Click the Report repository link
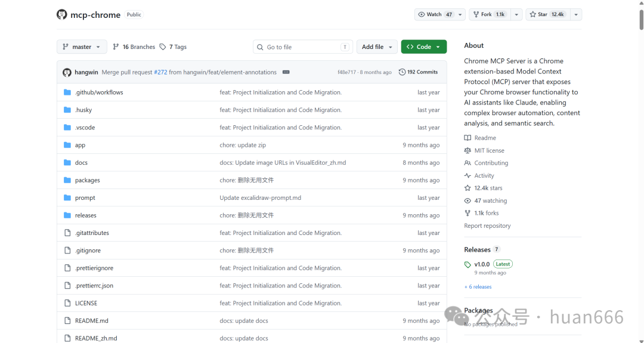Image resolution: width=644 pixels, height=343 pixels. tap(487, 225)
